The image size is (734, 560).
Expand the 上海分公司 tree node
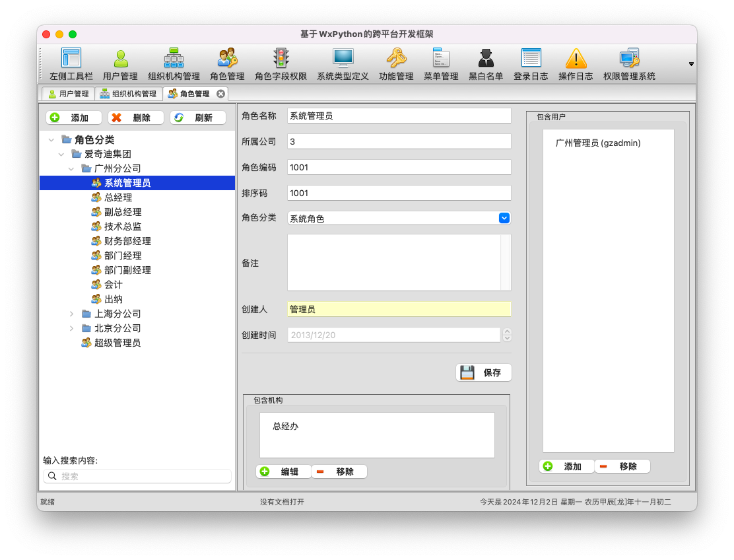[x=71, y=314]
